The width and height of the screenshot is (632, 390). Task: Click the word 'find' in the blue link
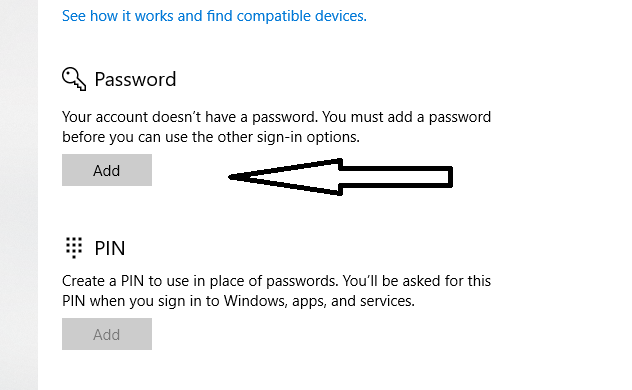pos(219,16)
